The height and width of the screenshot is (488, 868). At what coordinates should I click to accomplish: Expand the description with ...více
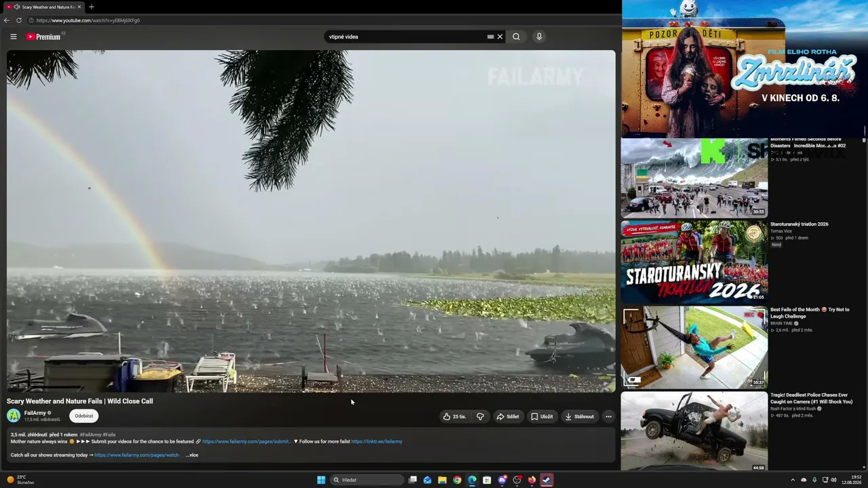192,455
